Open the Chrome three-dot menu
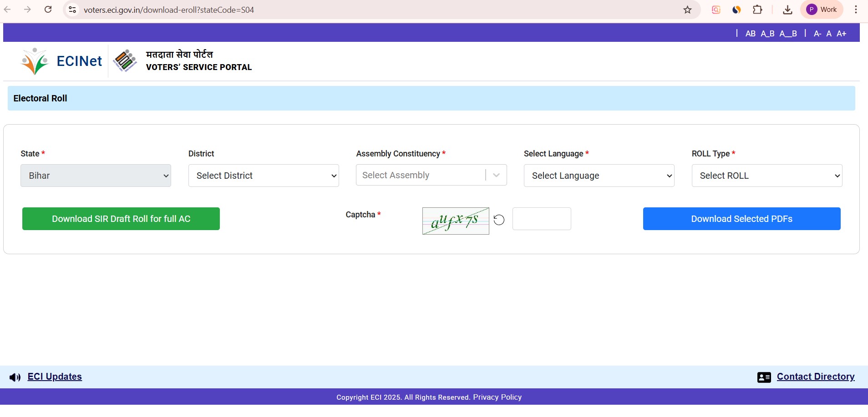Viewport: 868px width, 417px height. (x=856, y=10)
